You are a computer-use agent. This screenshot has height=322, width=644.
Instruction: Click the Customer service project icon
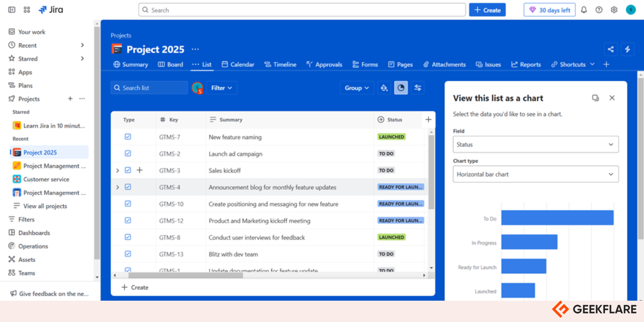[17, 179]
